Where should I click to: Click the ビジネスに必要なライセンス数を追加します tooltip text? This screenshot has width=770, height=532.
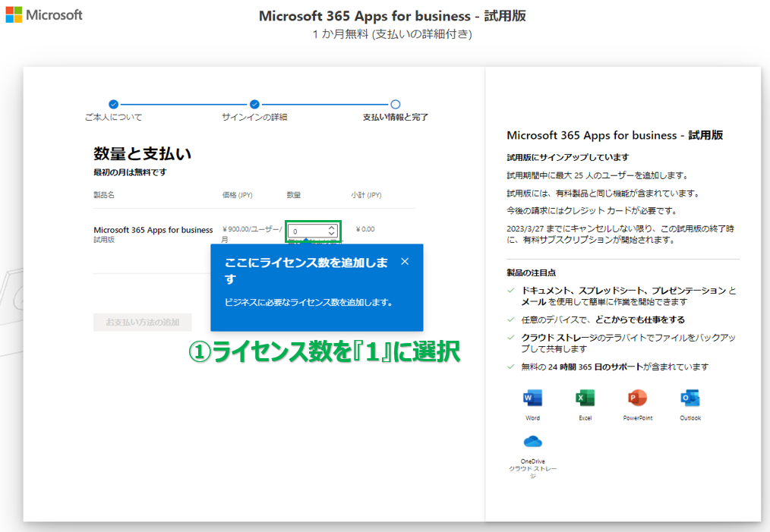[309, 302]
